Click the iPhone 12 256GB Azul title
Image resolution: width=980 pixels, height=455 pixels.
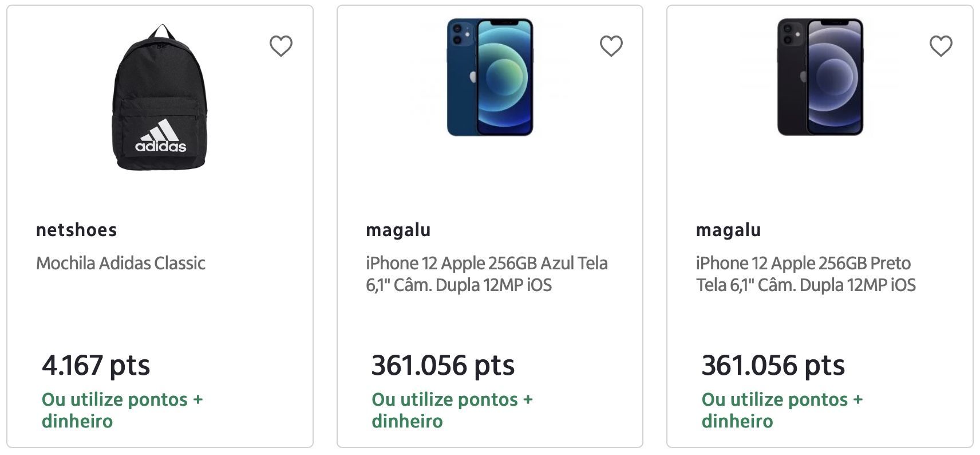pos(487,274)
